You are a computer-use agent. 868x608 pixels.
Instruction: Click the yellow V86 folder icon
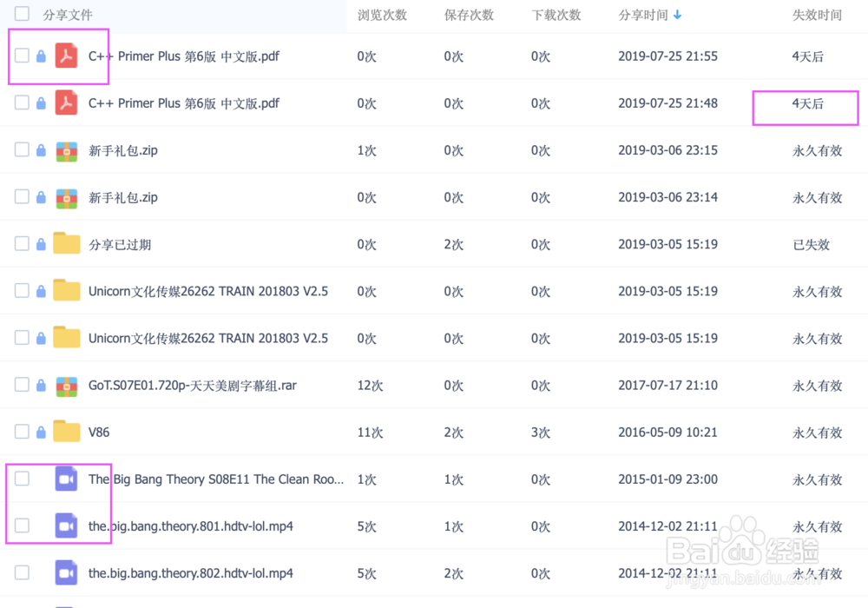(x=67, y=432)
